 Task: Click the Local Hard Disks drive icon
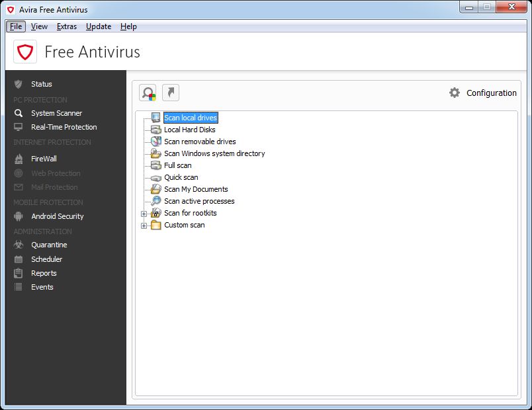click(155, 130)
